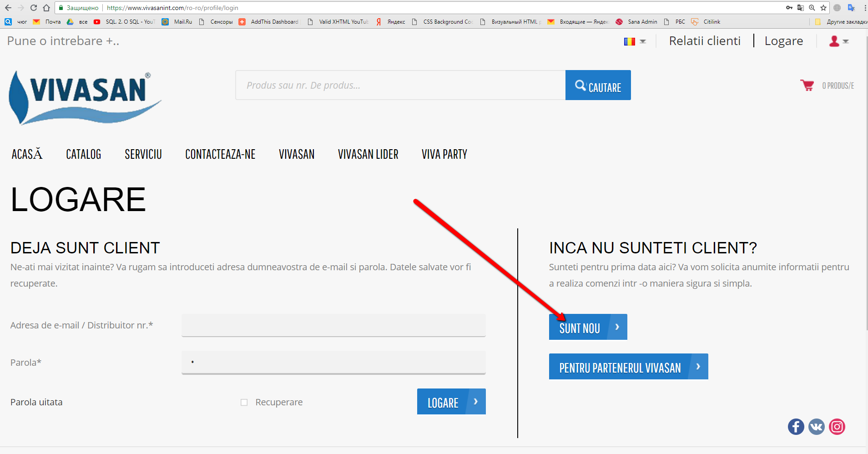Open Яндекс bookmark
Image resolution: width=868 pixels, height=454 pixels.
pos(391,21)
